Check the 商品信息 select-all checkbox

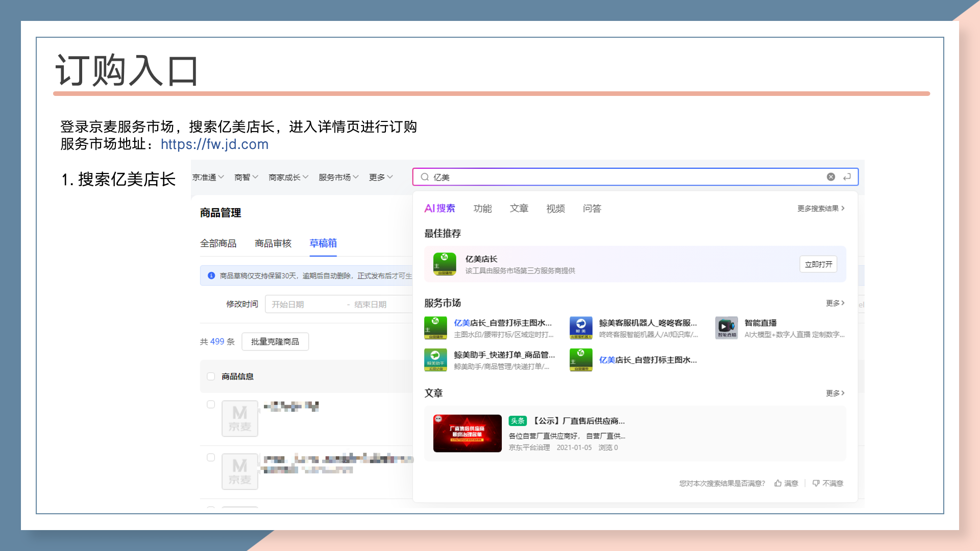(x=211, y=377)
